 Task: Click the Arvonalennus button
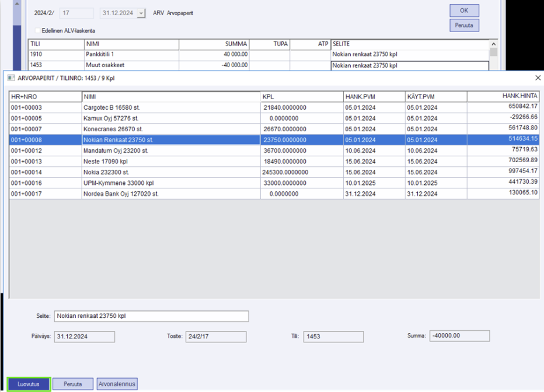click(x=117, y=384)
